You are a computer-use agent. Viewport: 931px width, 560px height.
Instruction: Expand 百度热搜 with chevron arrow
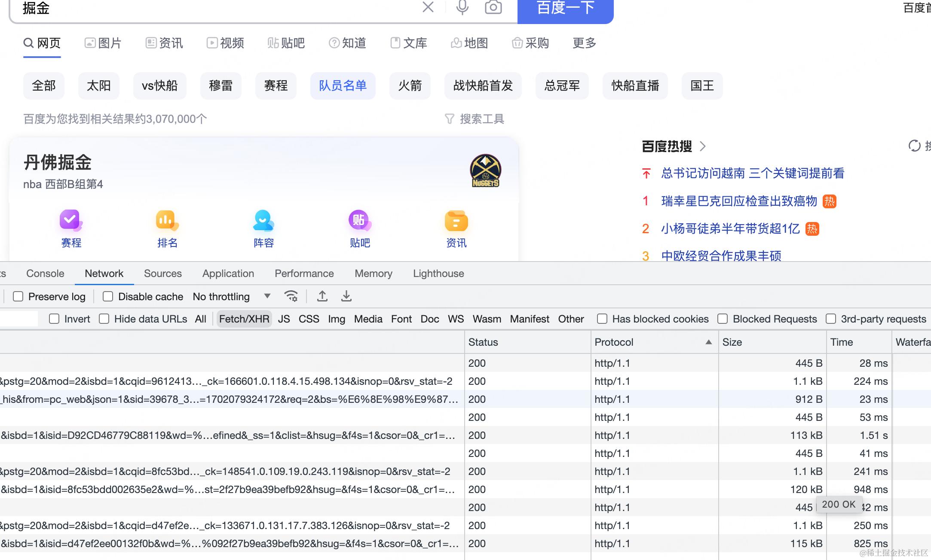(703, 146)
